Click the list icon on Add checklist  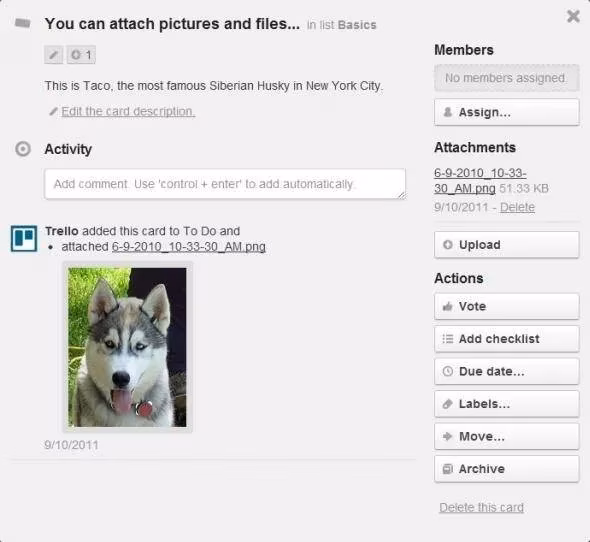pyautogui.click(x=447, y=339)
